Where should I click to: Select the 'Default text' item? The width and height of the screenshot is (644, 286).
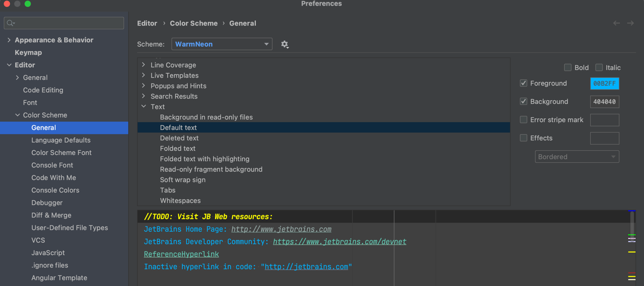[x=324, y=127]
